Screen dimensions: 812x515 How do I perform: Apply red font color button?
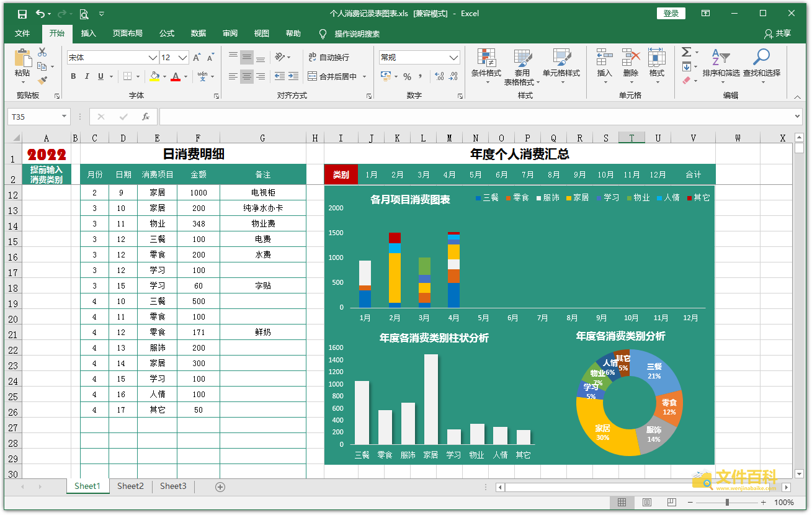click(x=176, y=76)
